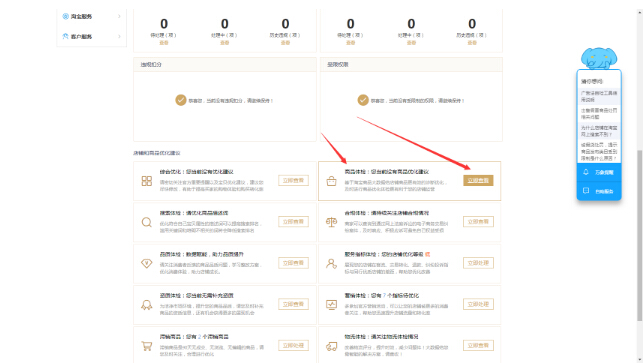Expand the 淘宝服务 sidebar menu
This screenshot has width=643, height=363.
91,16
